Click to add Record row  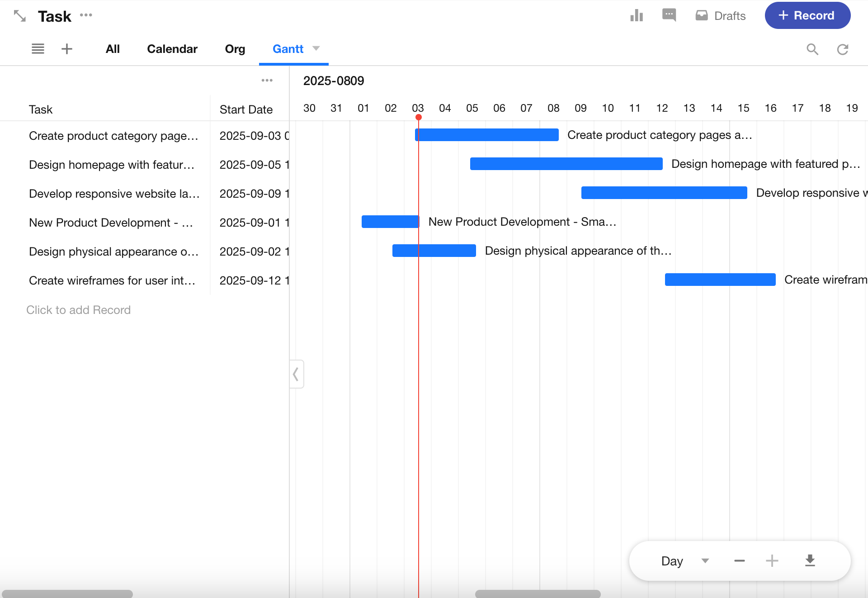[x=79, y=310]
